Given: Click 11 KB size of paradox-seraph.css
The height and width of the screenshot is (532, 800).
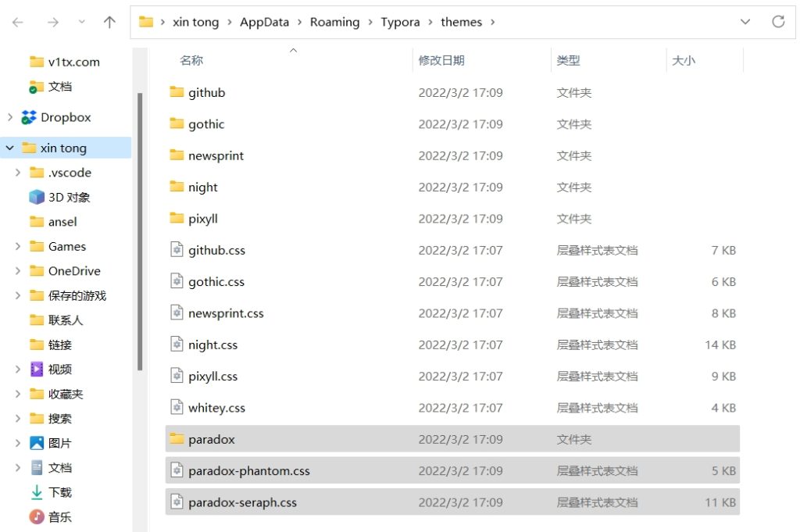Looking at the screenshot, I should tap(720, 502).
